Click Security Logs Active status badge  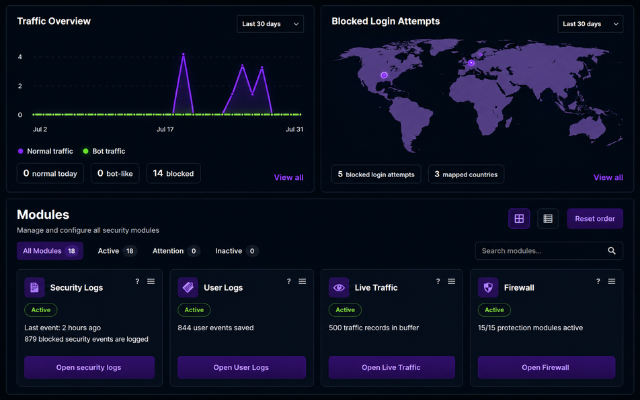[41, 310]
